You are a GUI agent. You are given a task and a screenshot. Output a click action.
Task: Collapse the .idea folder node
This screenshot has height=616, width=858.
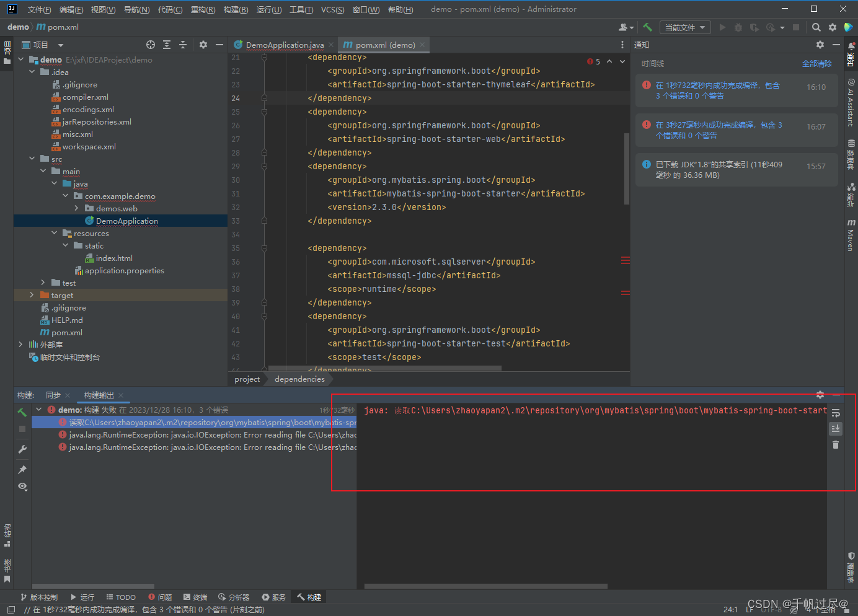tap(32, 72)
